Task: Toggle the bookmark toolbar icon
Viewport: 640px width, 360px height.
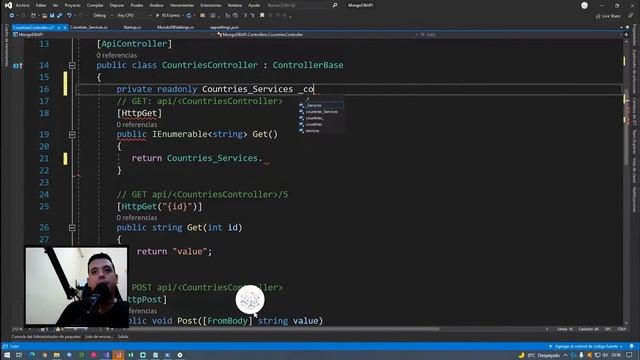Action: click(x=262, y=16)
